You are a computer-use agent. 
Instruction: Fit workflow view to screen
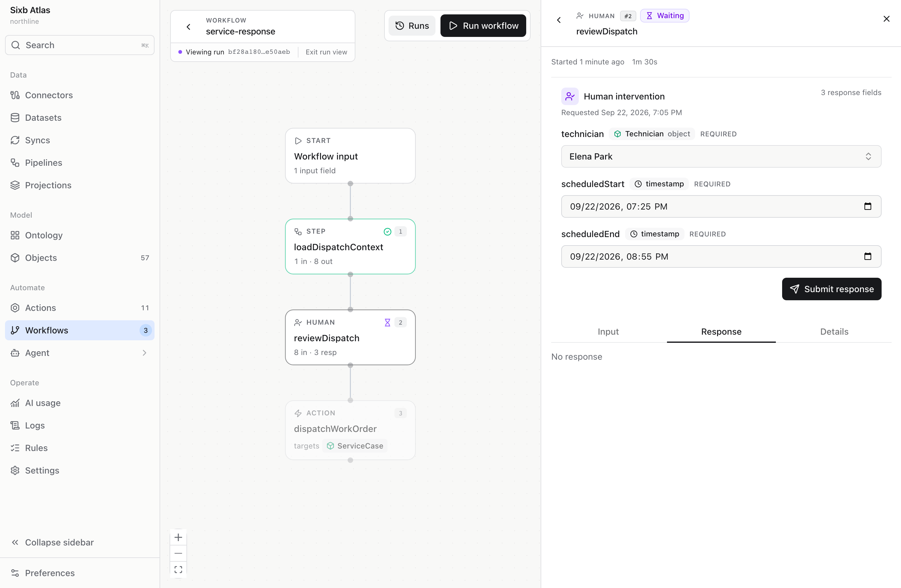coord(178,570)
